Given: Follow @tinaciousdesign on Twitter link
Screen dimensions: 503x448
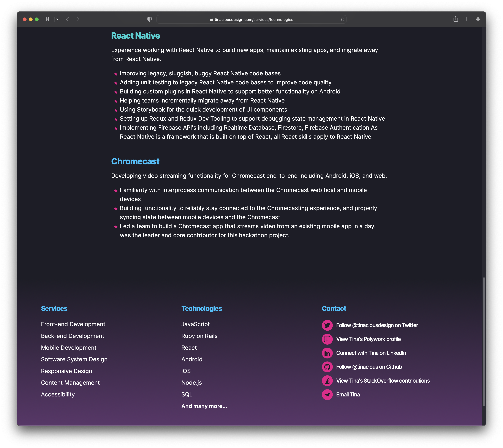Looking at the screenshot, I should point(377,325).
